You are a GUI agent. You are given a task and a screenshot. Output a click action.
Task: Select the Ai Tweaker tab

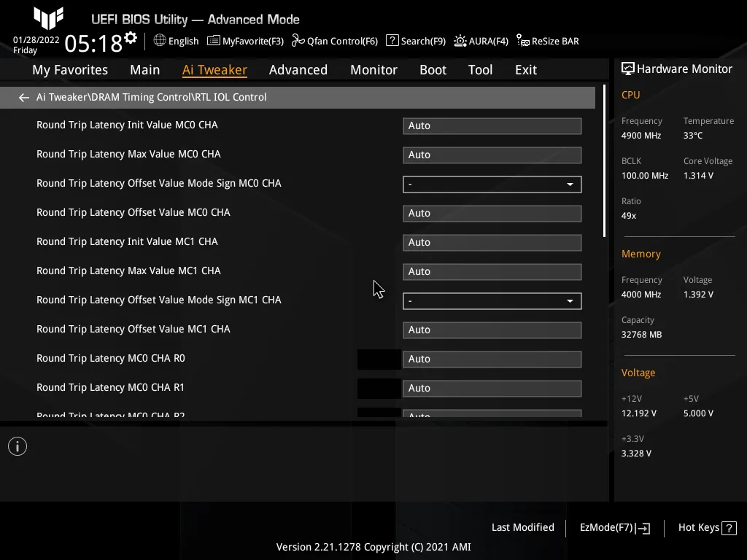point(215,70)
